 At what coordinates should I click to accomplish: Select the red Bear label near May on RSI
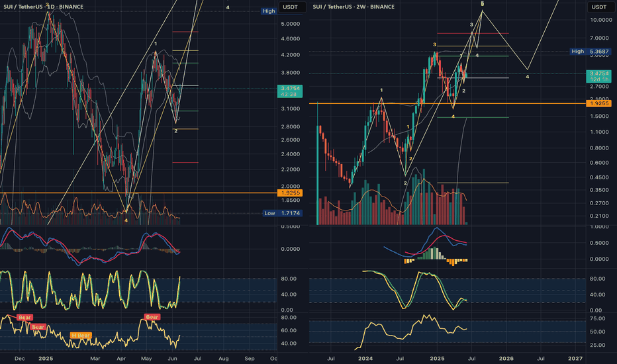(152, 317)
